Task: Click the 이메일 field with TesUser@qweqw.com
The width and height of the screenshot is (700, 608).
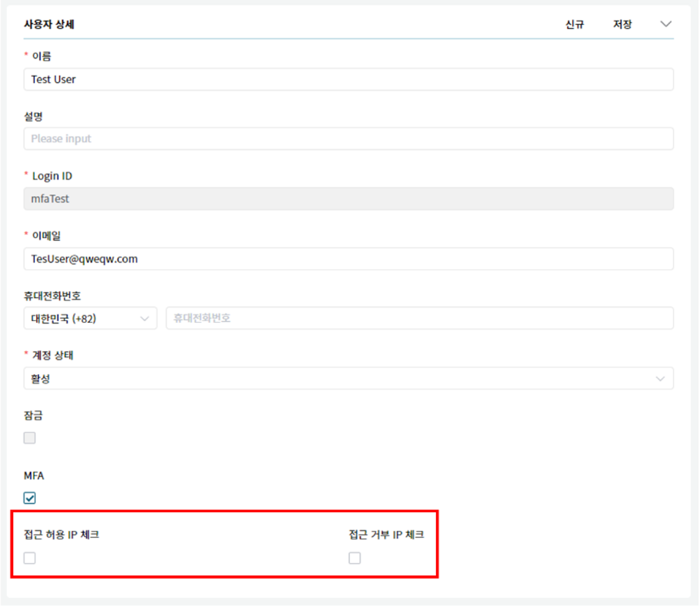Action: (349, 259)
